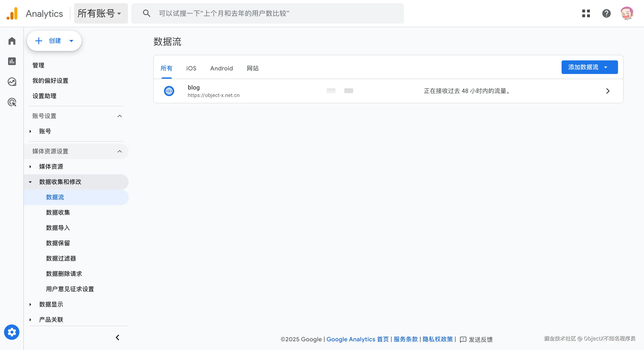Open the 创建 create dropdown
Image resolution: width=644 pixels, height=350 pixels.
point(54,41)
